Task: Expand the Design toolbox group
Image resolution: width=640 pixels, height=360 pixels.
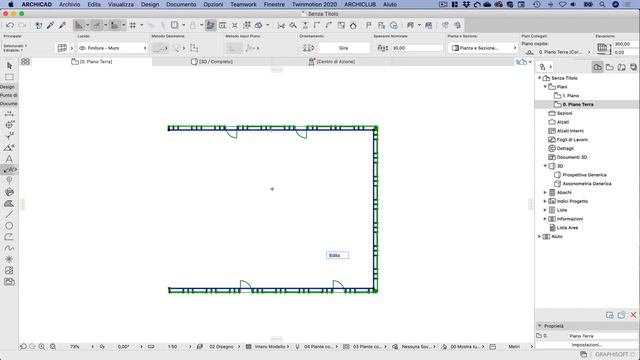Action: pyautogui.click(x=7, y=87)
